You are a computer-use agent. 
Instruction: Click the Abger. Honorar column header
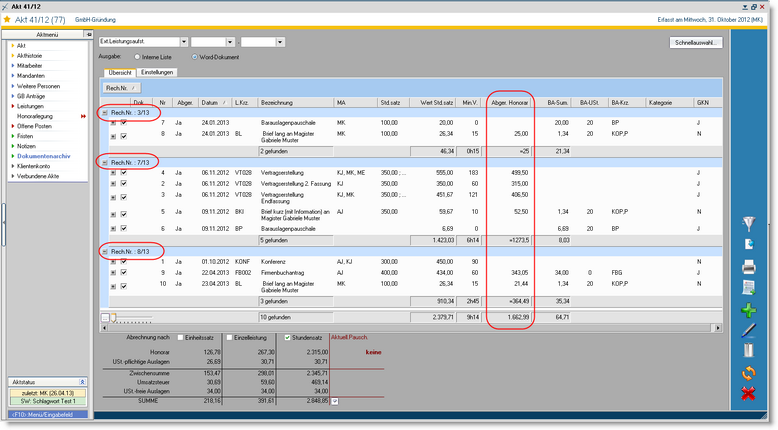pos(510,103)
